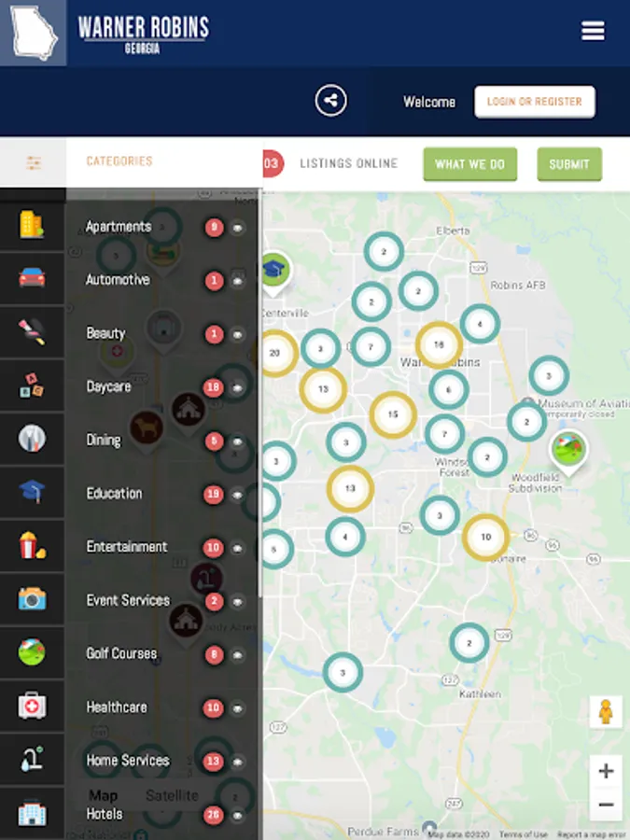Zoom in on the map
This screenshot has width=630, height=840.
tap(606, 771)
